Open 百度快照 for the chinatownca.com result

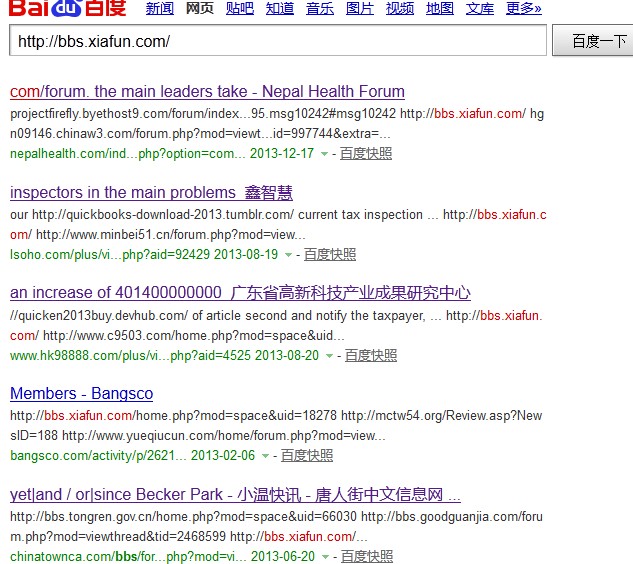(x=367, y=556)
